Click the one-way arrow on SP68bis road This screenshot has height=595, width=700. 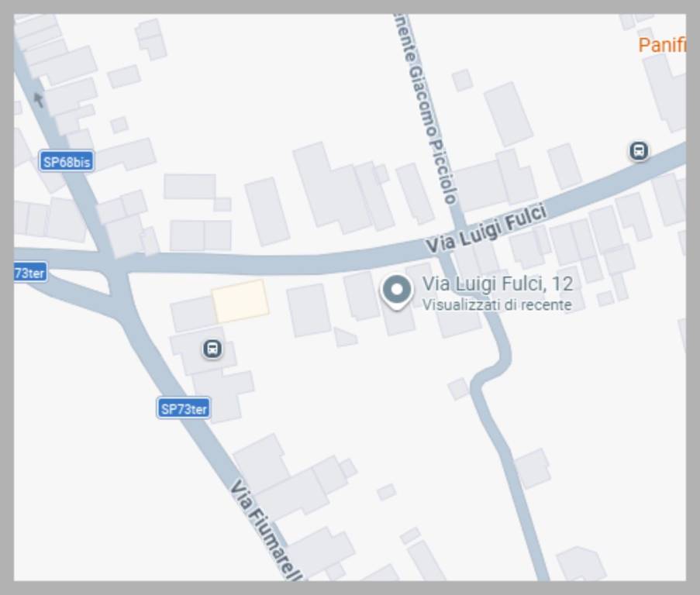(x=39, y=100)
